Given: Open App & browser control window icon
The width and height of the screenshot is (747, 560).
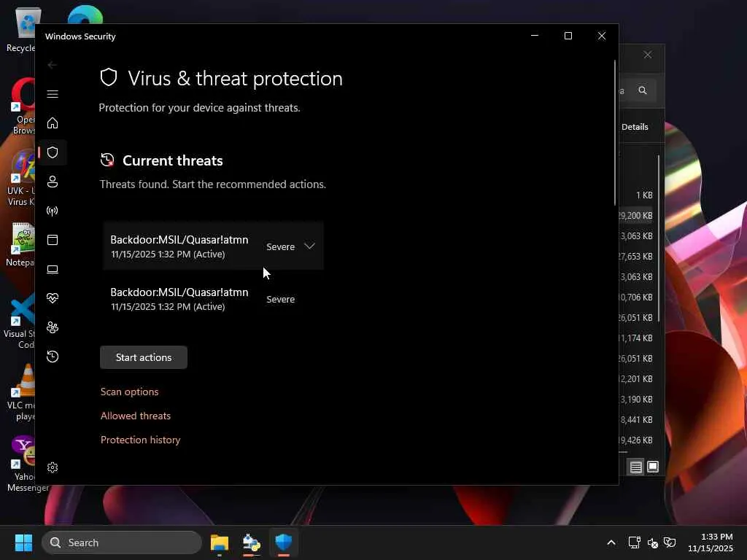Looking at the screenshot, I should click(x=53, y=239).
